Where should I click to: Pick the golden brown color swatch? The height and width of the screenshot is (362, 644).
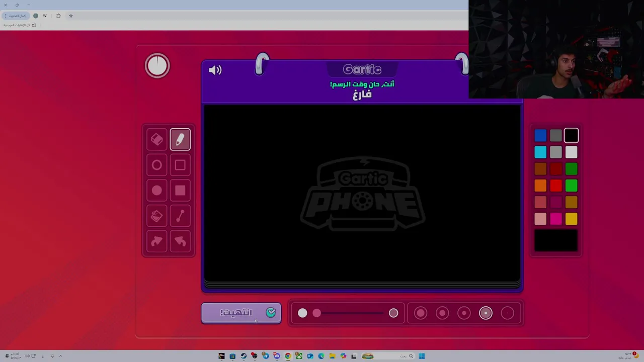[x=571, y=202]
